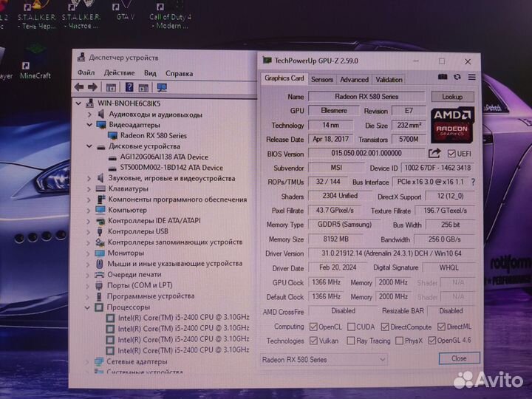Toggle the CUDA checkbox
Screen dimensions: 532x399
pos(351,327)
